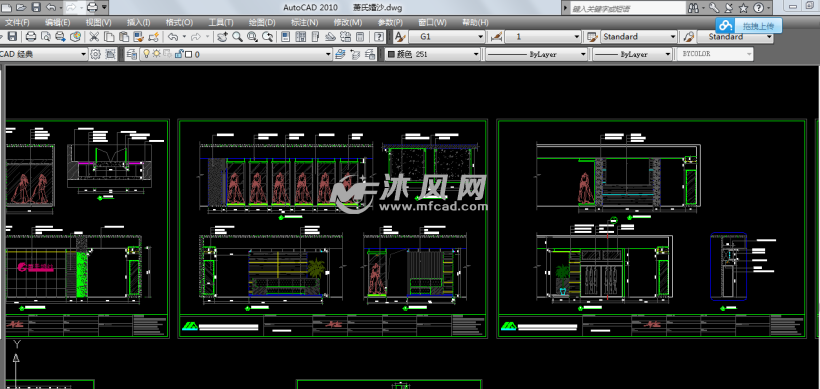Click the Favorites star button
820x389 pixels.
pos(743,8)
